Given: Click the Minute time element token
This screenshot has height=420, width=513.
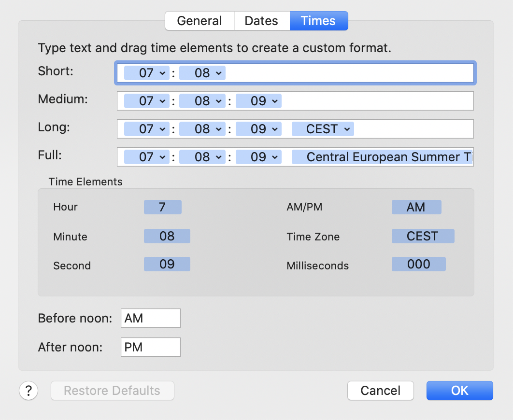Looking at the screenshot, I should tap(167, 236).
